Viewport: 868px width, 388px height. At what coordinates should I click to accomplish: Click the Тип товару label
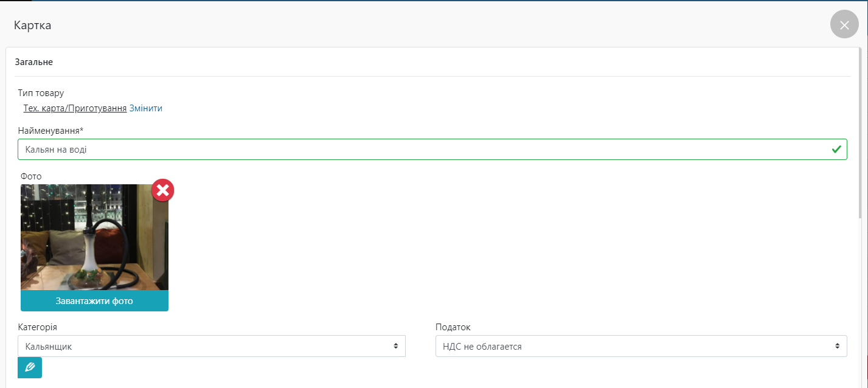tap(41, 93)
